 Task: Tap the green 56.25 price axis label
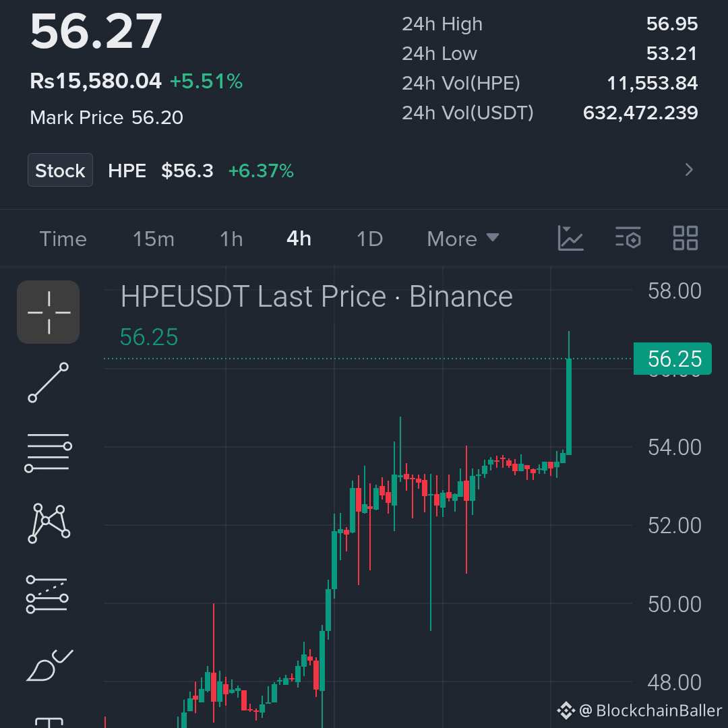click(672, 359)
